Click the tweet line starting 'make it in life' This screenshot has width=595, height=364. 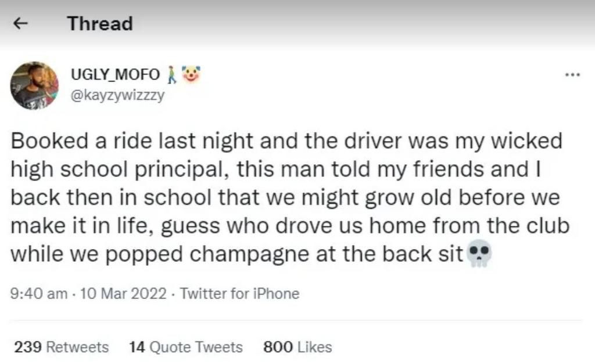290,225
